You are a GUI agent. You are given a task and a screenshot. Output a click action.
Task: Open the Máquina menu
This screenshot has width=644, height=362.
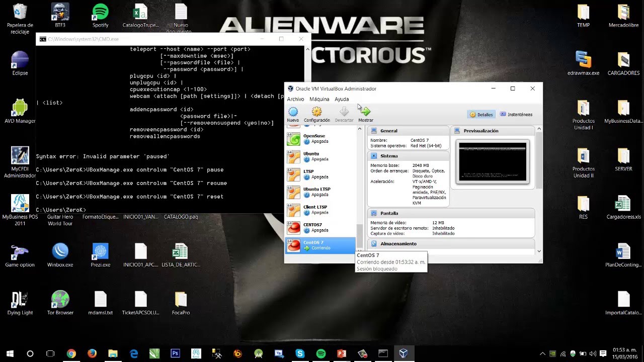319,99
